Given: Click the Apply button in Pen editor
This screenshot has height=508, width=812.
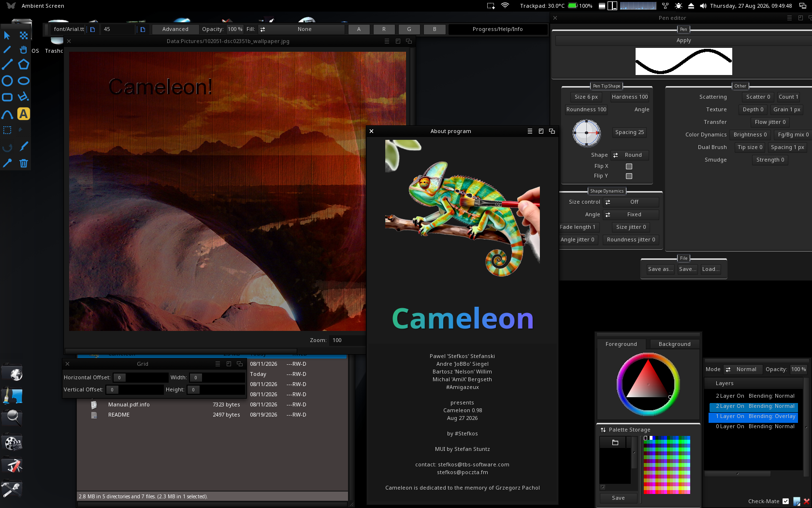Looking at the screenshot, I should (683, 41).
